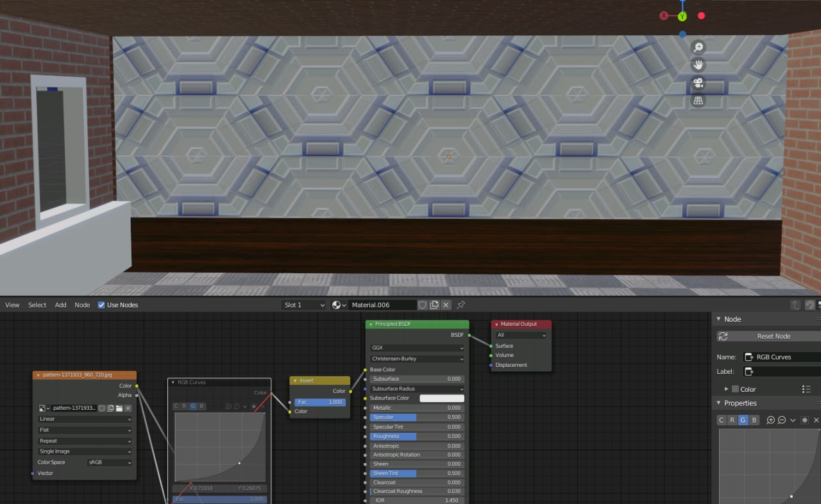Click the hand pan view icon
821x504 pixels.
click(698, 65)
